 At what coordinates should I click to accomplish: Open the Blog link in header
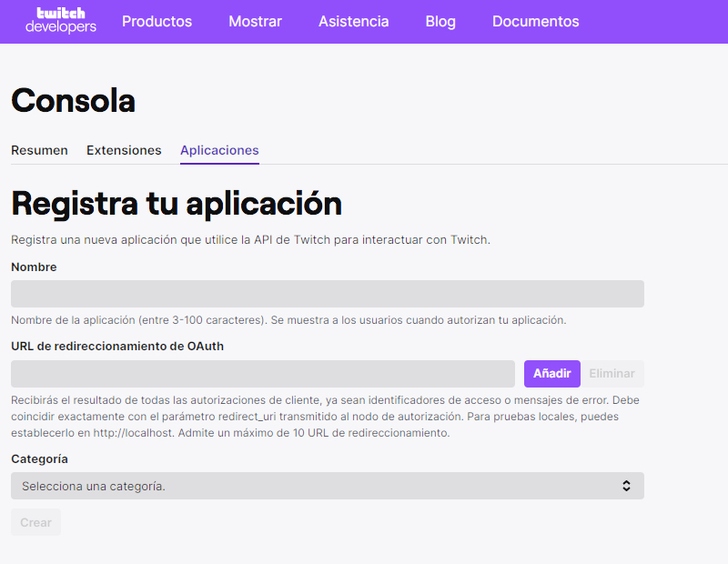click(440, 21)
